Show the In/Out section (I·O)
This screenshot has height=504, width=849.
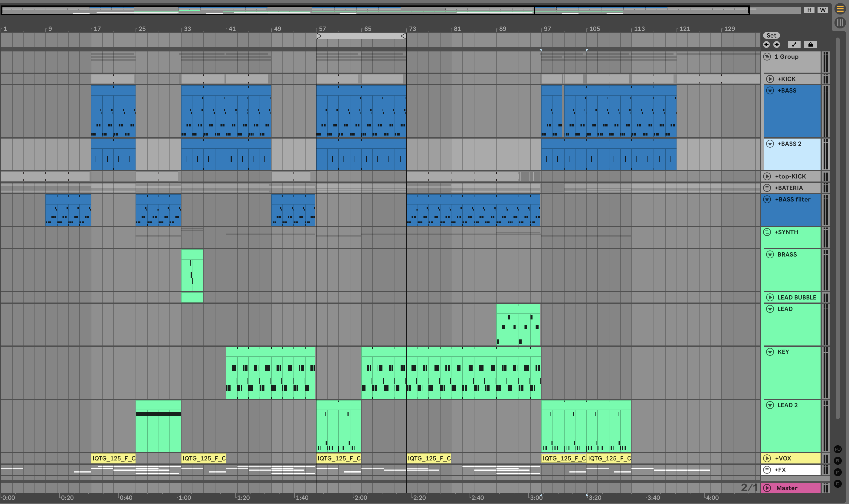tap(838, 449)
